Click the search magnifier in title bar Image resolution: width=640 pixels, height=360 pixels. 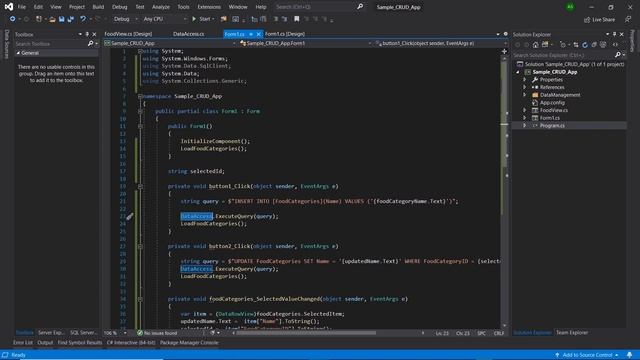(360, 7)
